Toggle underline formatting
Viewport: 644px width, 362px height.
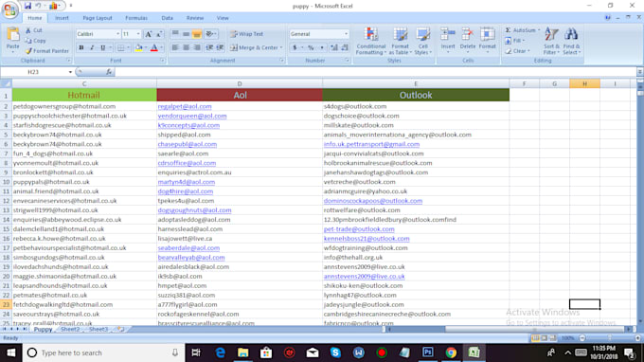pyautogui.click(x=102, y=48)
